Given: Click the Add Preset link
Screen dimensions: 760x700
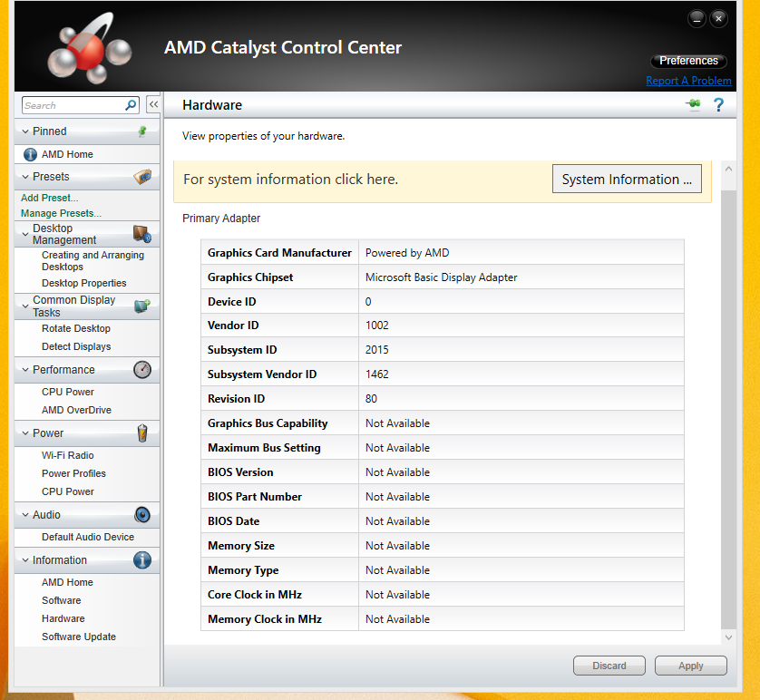Looking at the screenshot, I should (x=50, y=198).
